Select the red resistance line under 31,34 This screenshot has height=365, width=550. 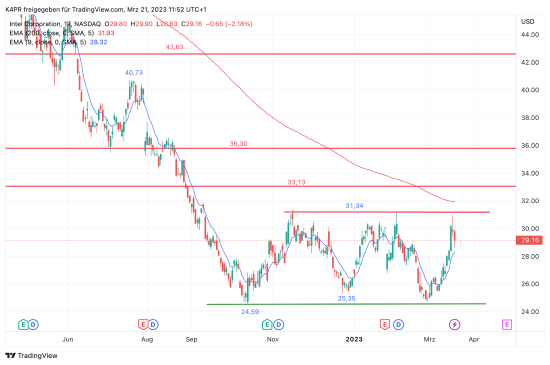tap(387, 212)
